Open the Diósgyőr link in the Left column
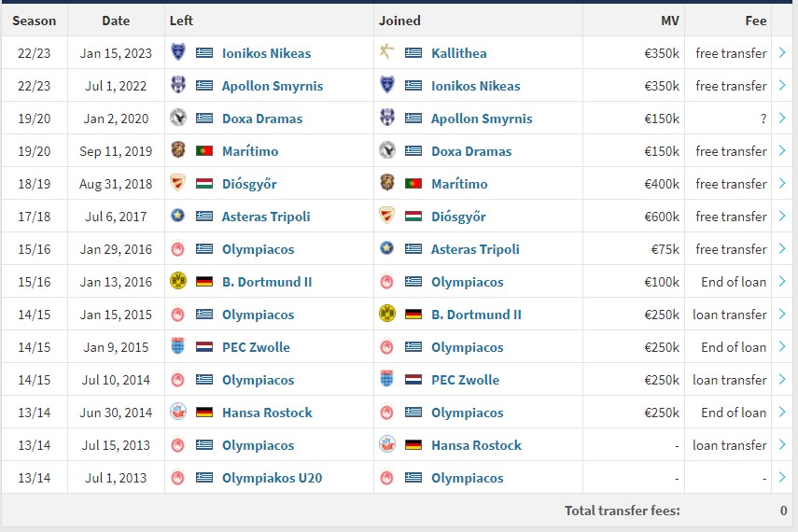This screenshot has width=798, height=532. pyautogui.click(x=249, y=184)
